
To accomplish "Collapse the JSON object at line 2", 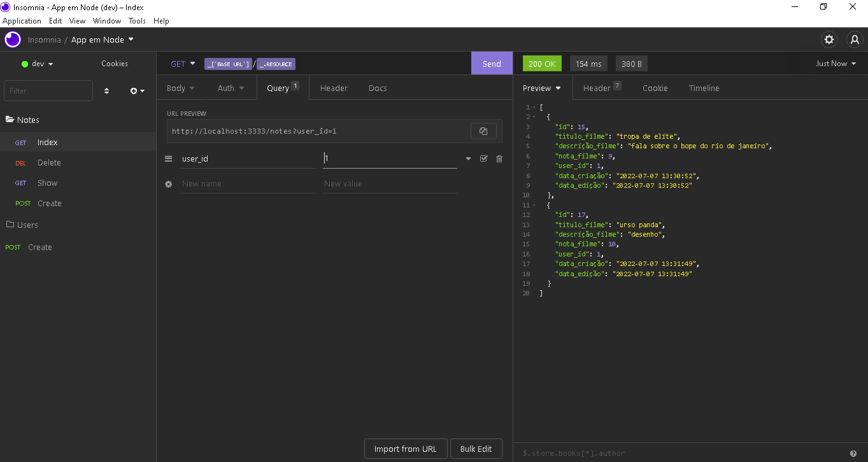I will (x=534, y=117).
